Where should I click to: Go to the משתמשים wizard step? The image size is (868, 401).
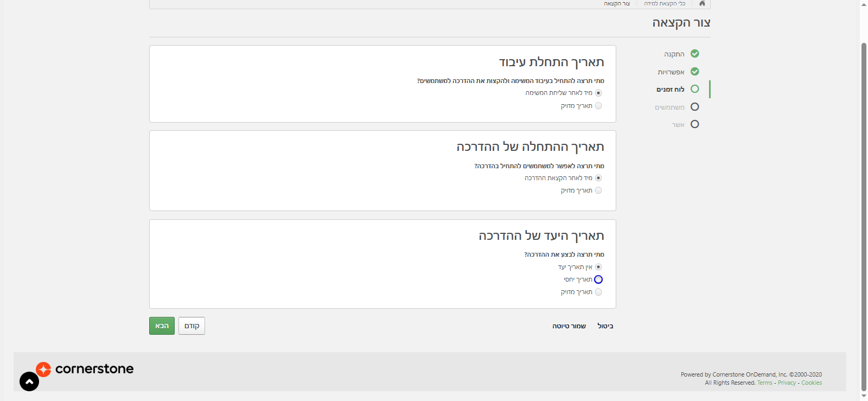click(x=669, y=107)
